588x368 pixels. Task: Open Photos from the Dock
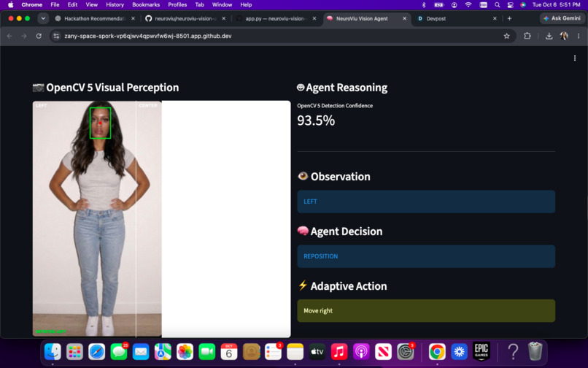(x=185, y=352)
